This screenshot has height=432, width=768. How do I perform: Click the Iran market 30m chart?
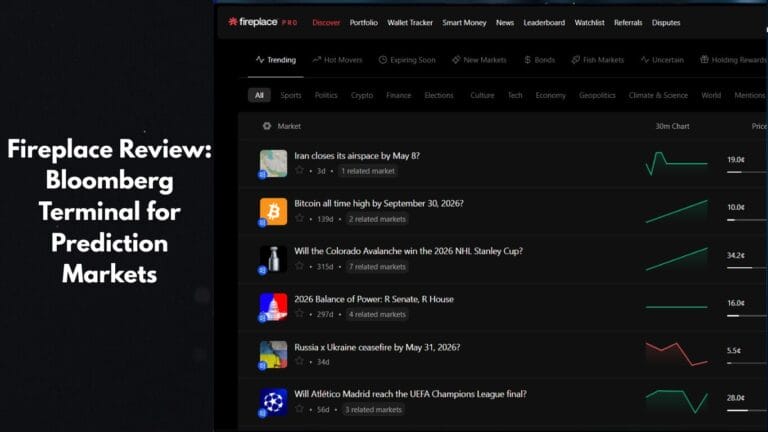click(x=676, y=163)
